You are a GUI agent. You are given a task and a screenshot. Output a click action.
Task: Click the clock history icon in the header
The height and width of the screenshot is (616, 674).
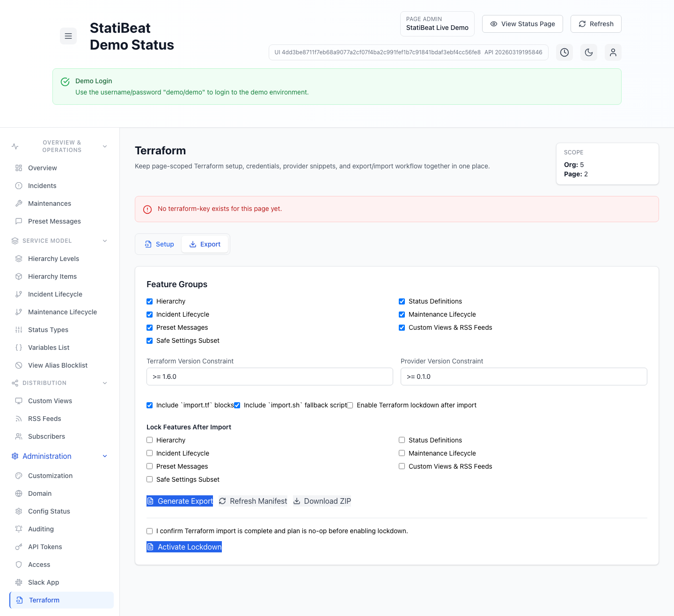point(564,52)
